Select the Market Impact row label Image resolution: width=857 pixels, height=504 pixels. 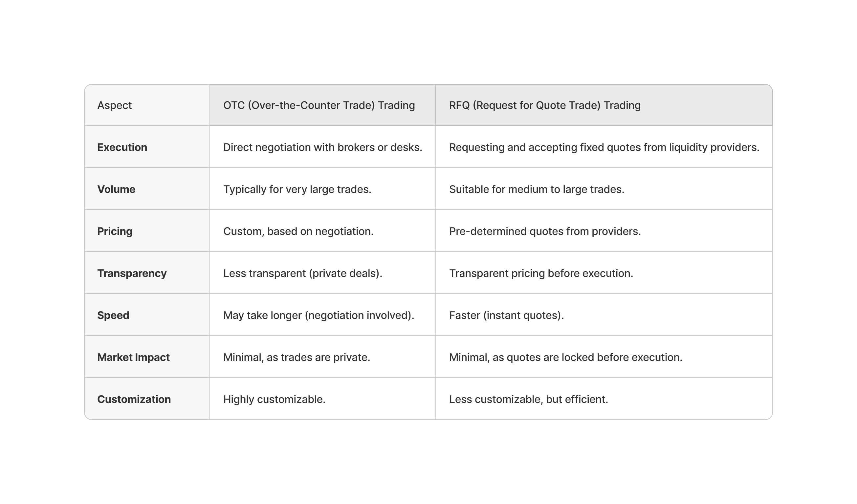point(133,357)
